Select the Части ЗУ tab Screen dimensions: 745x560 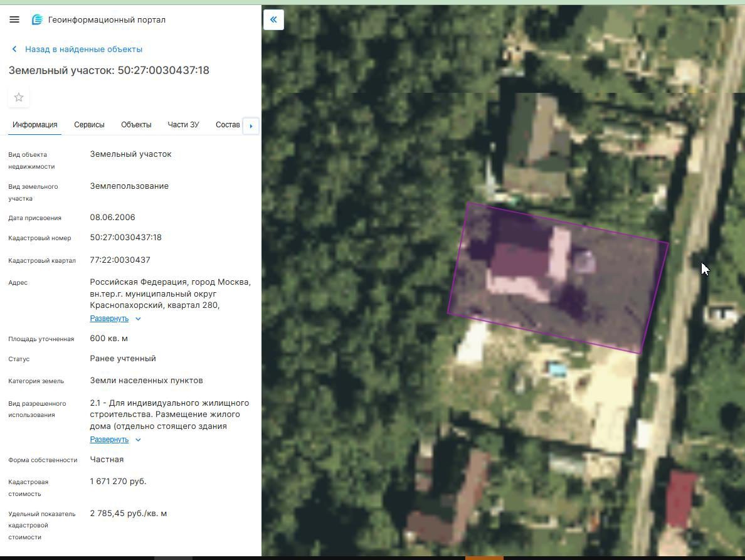tap(183, 125)
